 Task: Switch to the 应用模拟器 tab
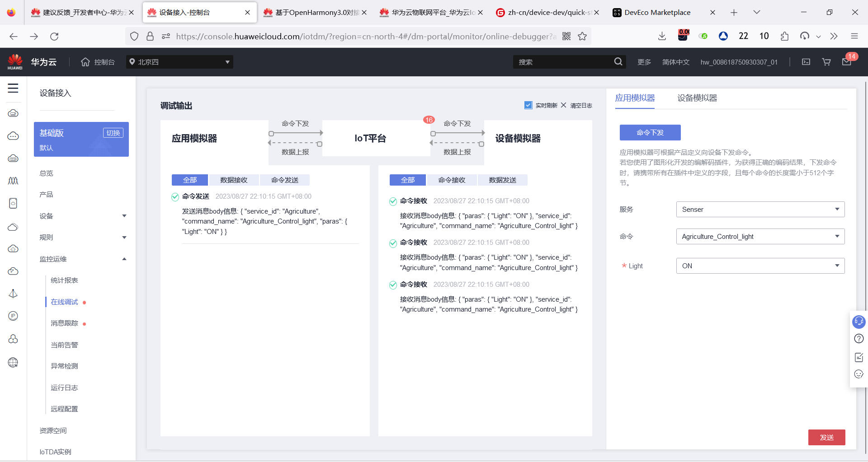(635, 98)
